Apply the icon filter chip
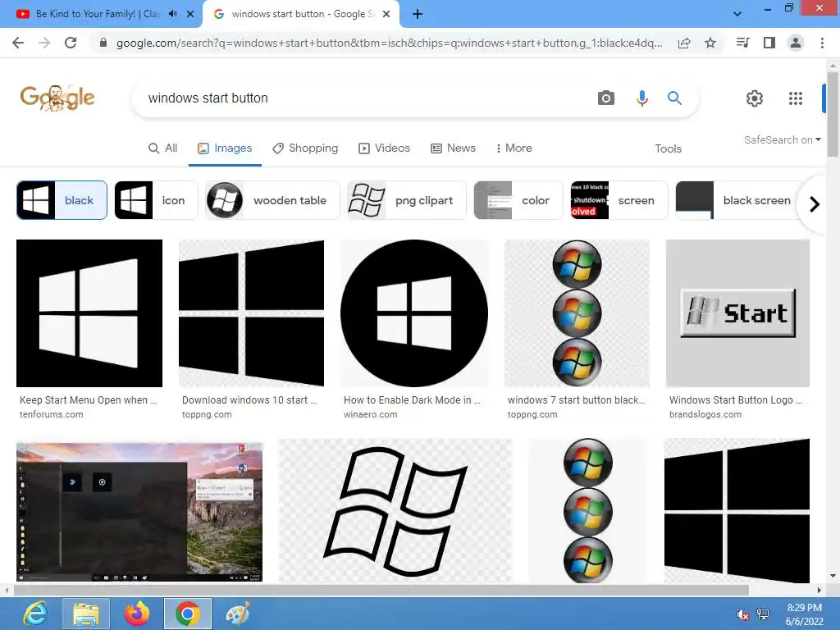The width and height of the screenshot is (840, 630). click(157, 200)
